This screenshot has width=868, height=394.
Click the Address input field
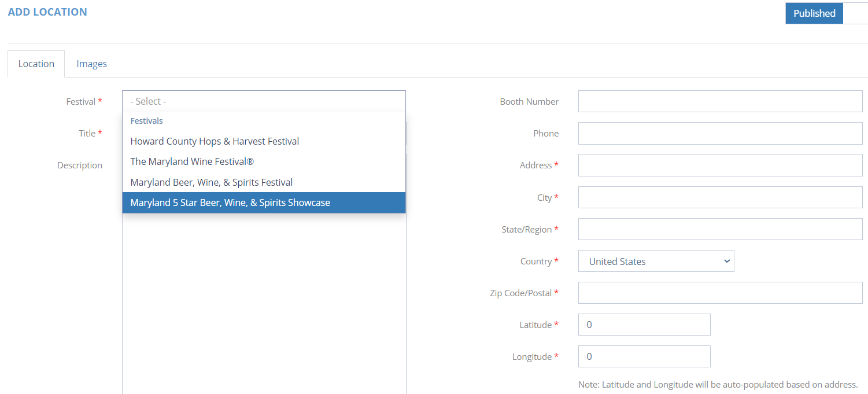(x=720, y=165)
